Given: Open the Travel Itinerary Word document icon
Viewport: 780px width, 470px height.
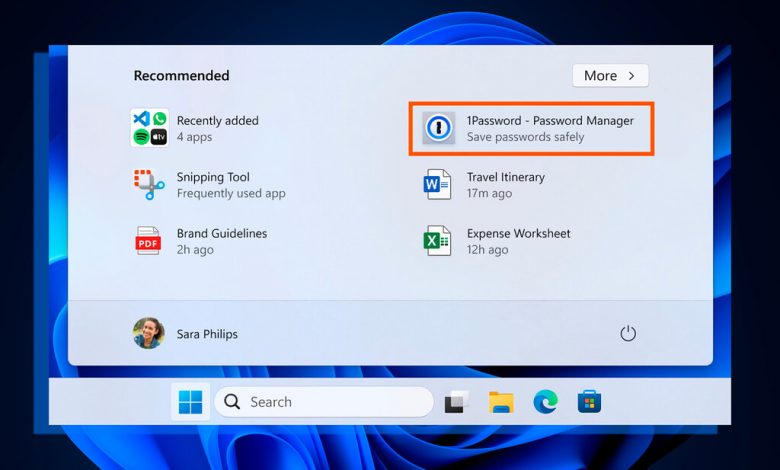Looking at the screenshot, I should click(x=437, y=185).
